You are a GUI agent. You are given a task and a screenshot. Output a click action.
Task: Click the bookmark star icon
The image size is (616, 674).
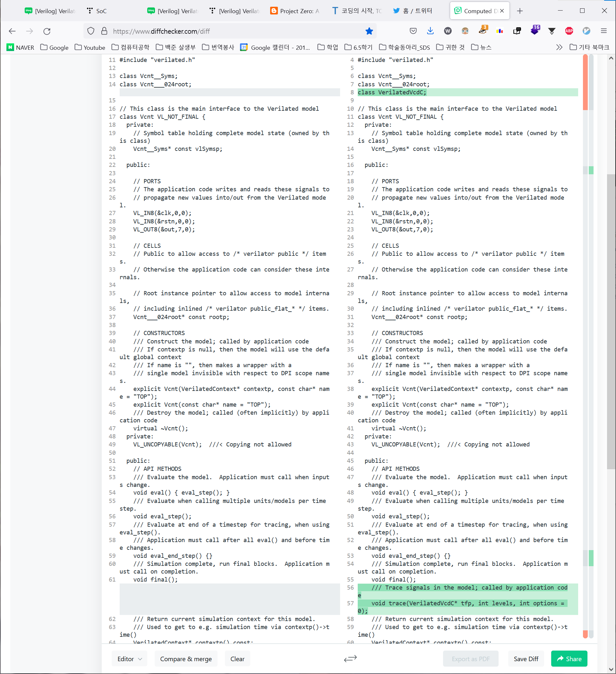(369, 31)
